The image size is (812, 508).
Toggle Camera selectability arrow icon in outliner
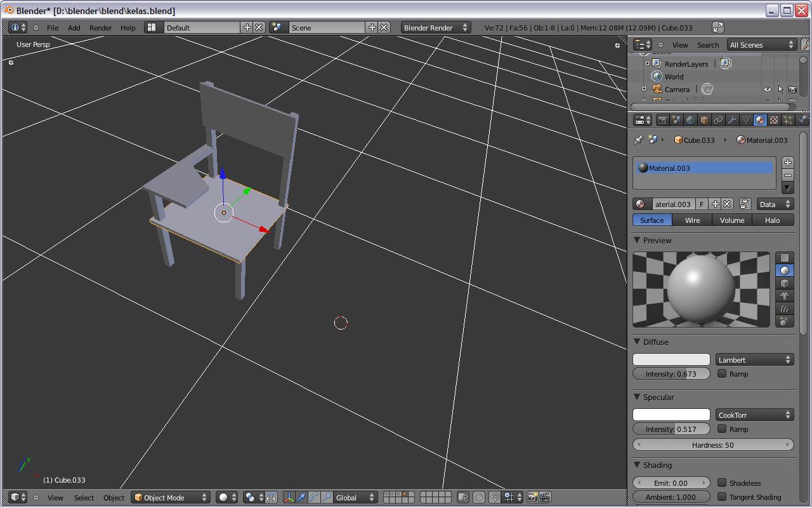780,90
